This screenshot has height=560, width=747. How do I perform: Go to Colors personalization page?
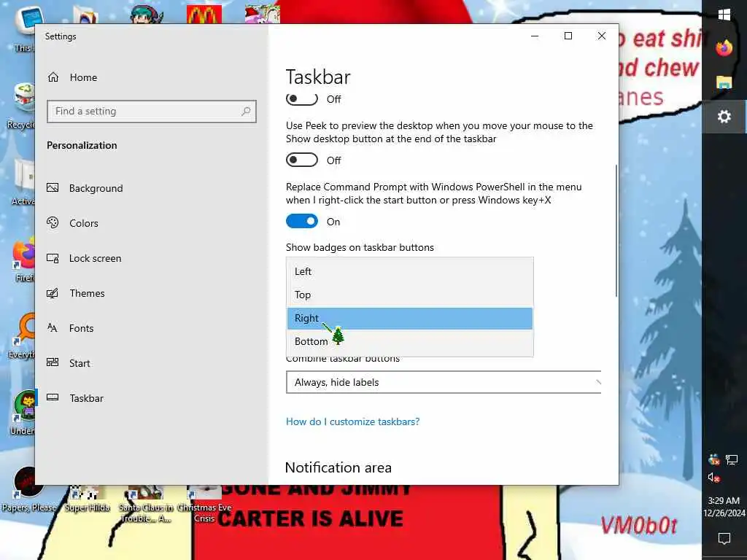[x=84, y=223]
